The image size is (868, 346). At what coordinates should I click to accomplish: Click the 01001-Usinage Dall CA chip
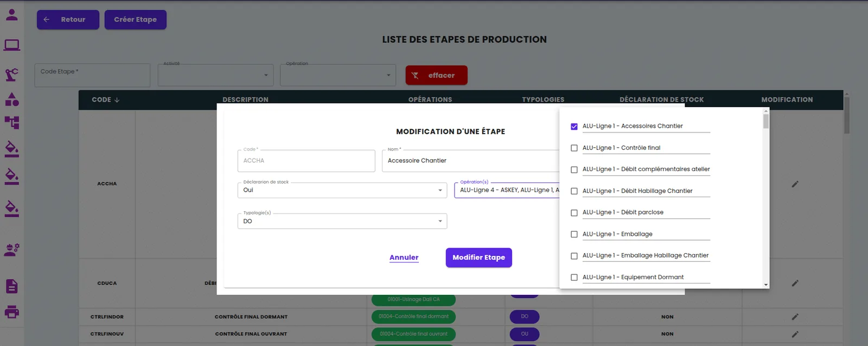click(413, 299)
